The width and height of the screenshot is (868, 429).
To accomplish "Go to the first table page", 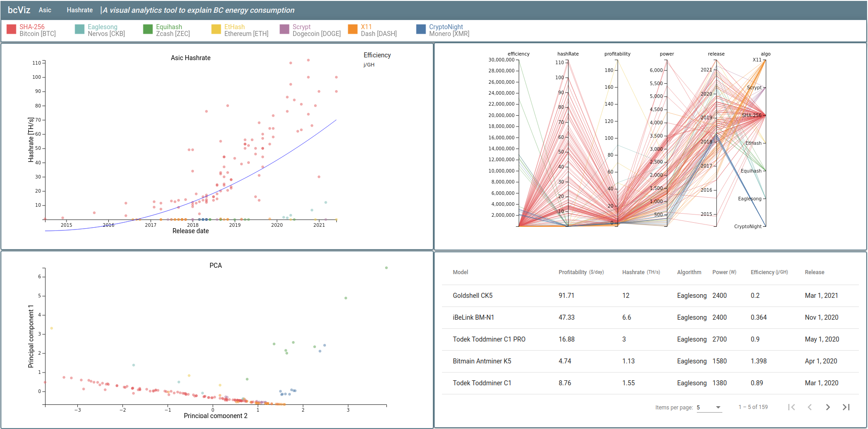I will 792,407.
